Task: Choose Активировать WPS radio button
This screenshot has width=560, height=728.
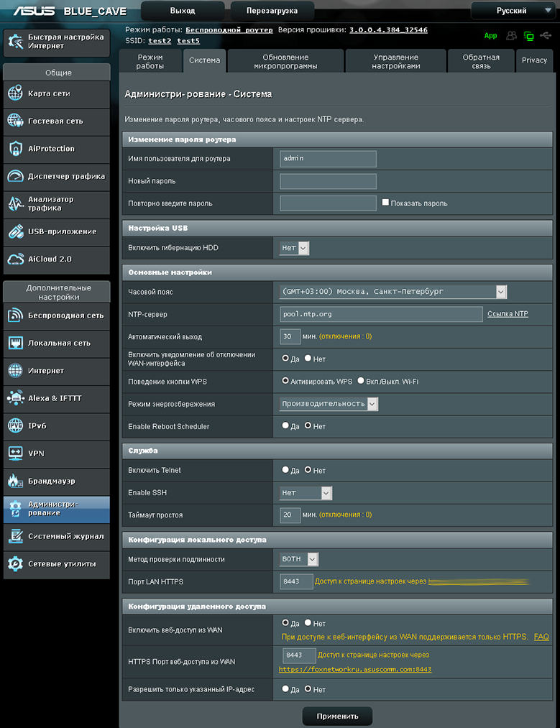Action: click(x=285, y=381)
